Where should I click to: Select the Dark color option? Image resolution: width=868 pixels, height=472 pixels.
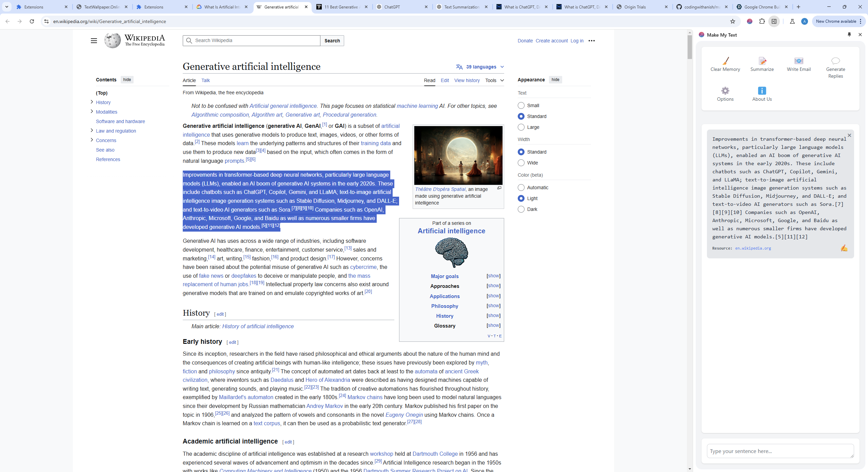(521, 209)
